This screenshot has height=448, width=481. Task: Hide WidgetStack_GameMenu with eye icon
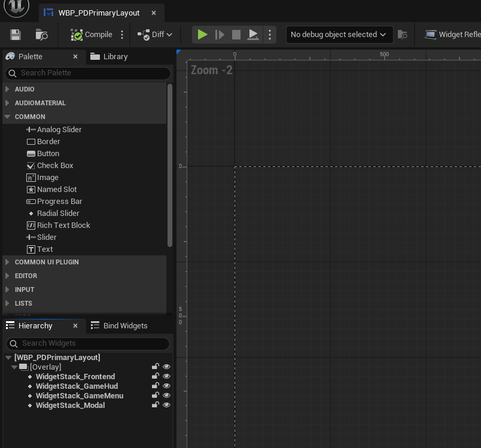click(x=166, y=395)
